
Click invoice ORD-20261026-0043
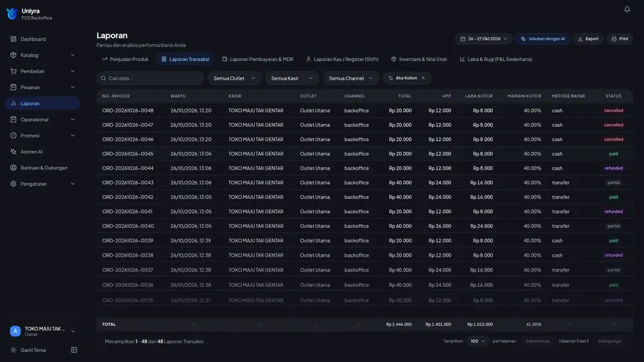point(127,182)
